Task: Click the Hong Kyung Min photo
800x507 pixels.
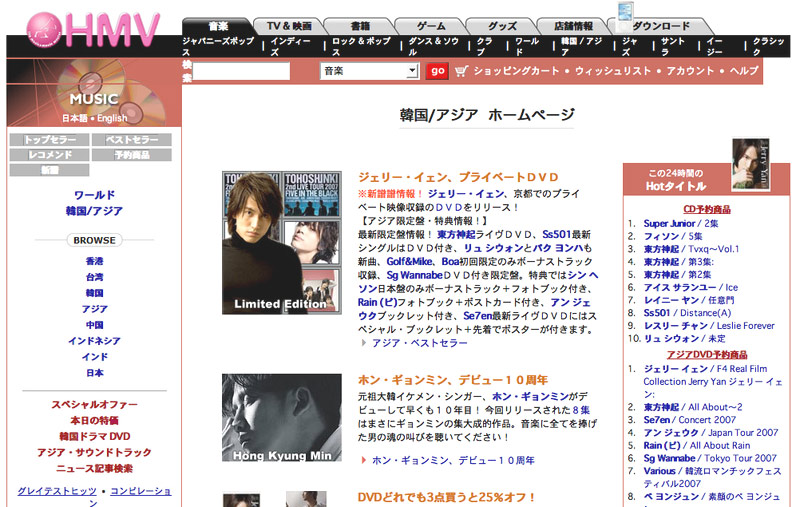Action: coord(282,418)
